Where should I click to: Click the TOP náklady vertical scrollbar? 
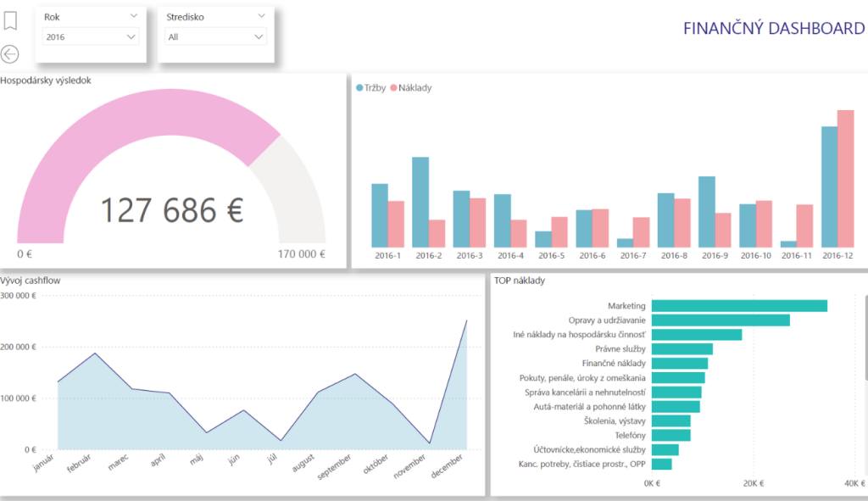coord(865,337)
